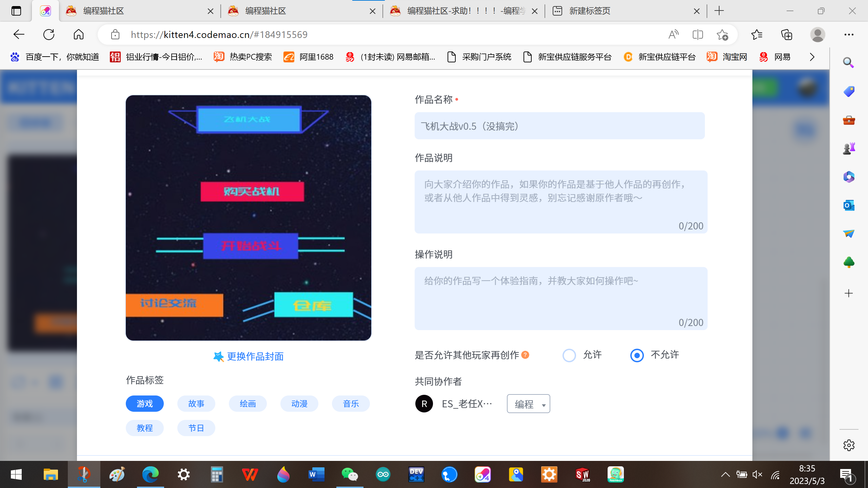Open sidebar settings gear

(x=849, y=445)
